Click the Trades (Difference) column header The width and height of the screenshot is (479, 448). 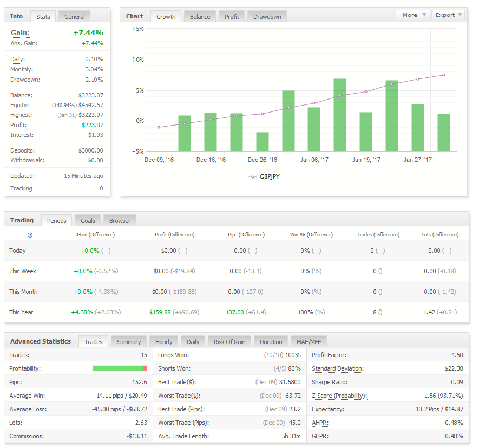[378, 234]
